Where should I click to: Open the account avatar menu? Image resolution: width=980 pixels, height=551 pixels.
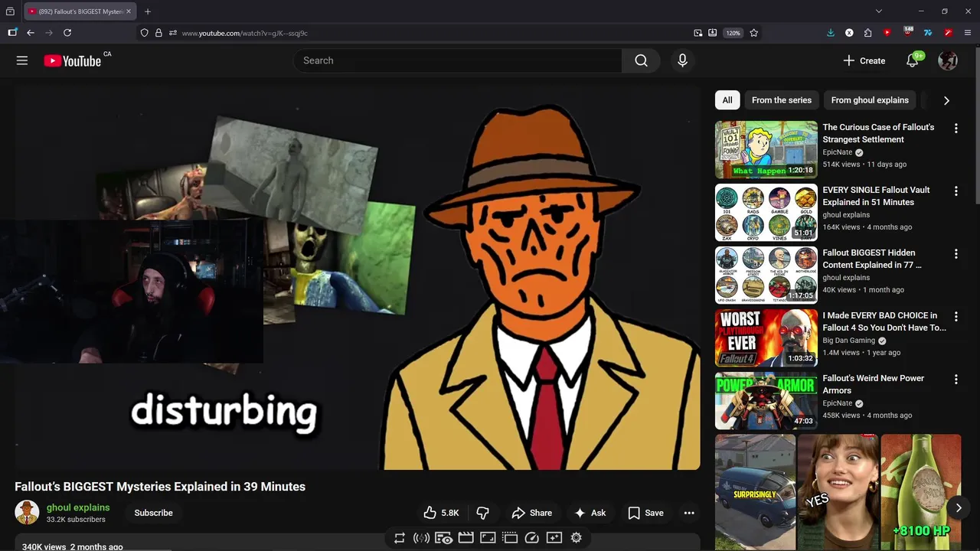click(948, 60)
